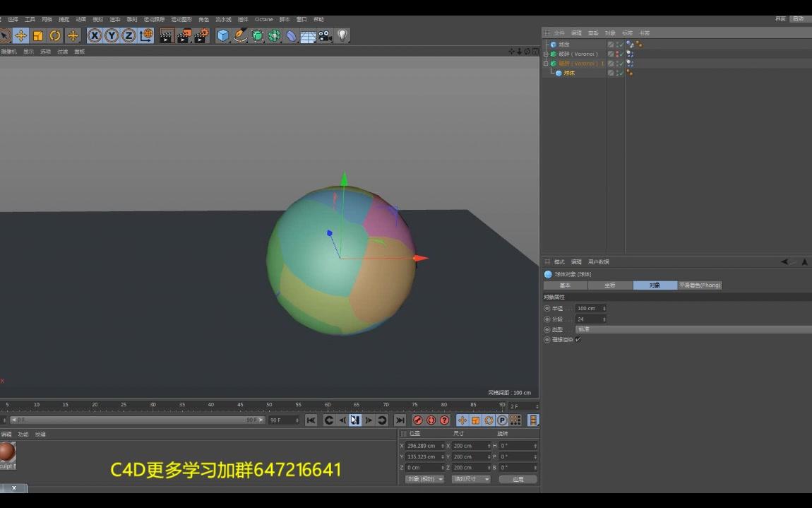Image resolution: width=812 pixels, height=508 pixels.
Task: Open the green generators cage icon
Action: 258,35
